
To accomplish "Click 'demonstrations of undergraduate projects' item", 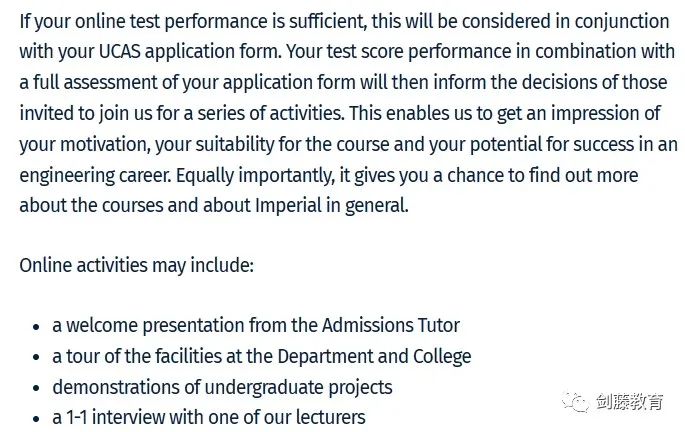I will [x=222, y=387].
